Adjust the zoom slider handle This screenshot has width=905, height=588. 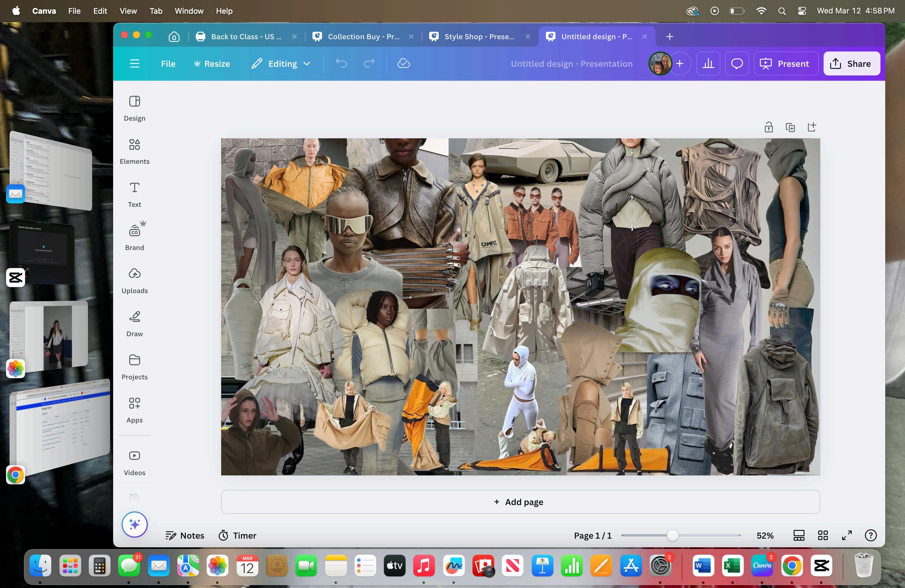point(672,536)
